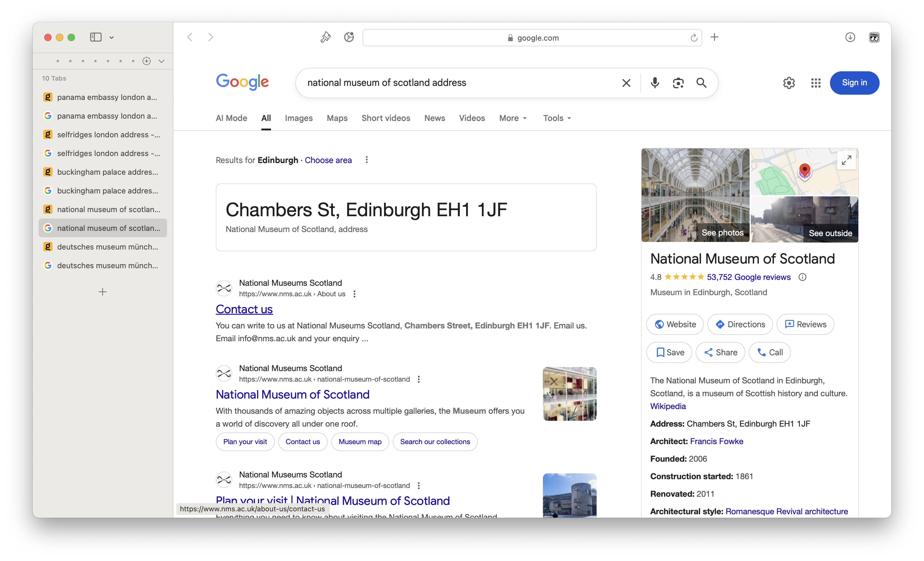Viewport: 924px width, 561px height.
Task: Click the Directions button
Action: coord(740,324)
